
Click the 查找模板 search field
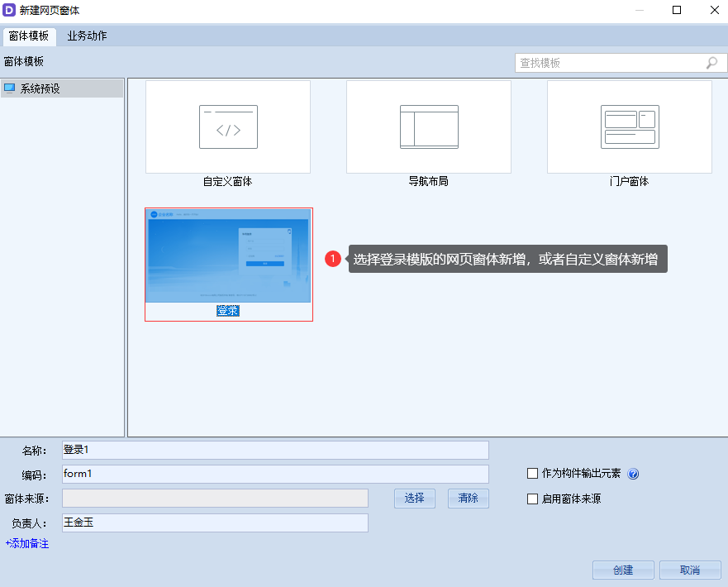609,63
